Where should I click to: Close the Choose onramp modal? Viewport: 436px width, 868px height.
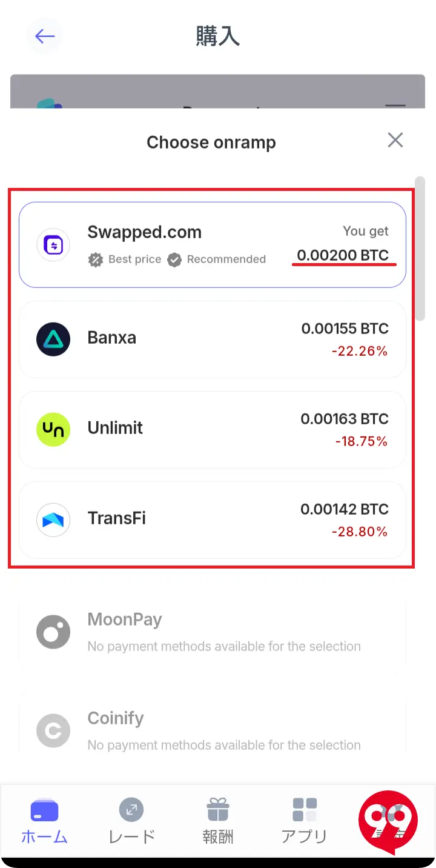point(395,140)
